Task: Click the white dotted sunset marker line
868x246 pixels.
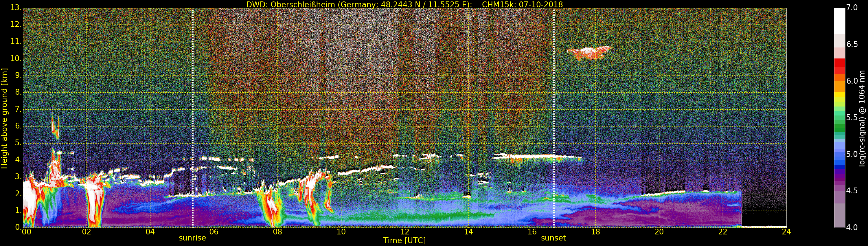Action: pyautogui.click(x=554, y=118)
